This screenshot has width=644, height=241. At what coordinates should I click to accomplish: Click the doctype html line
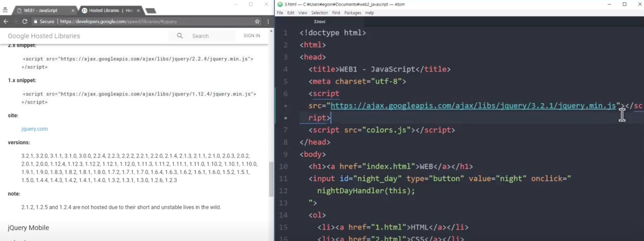[333, 33]
